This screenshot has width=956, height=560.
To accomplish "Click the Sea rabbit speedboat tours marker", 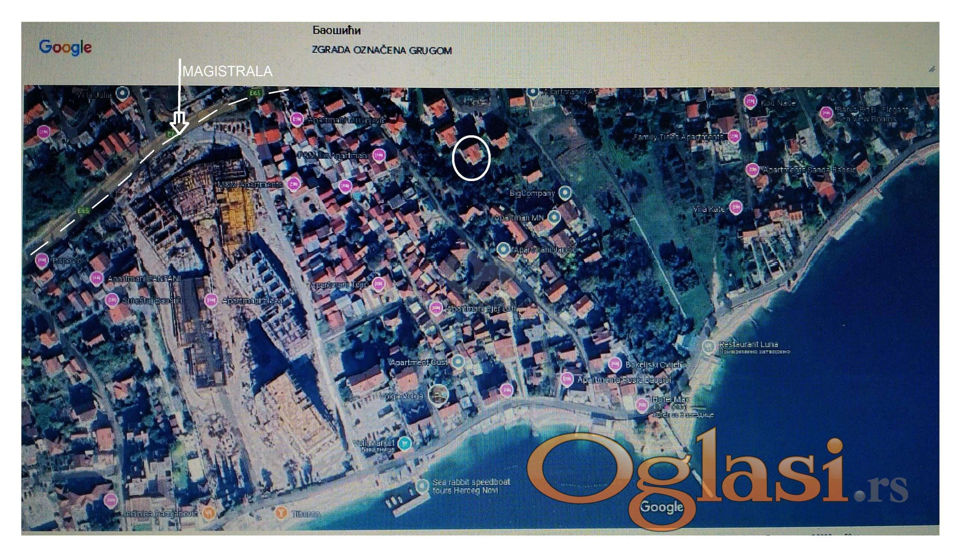I will 422,486.
